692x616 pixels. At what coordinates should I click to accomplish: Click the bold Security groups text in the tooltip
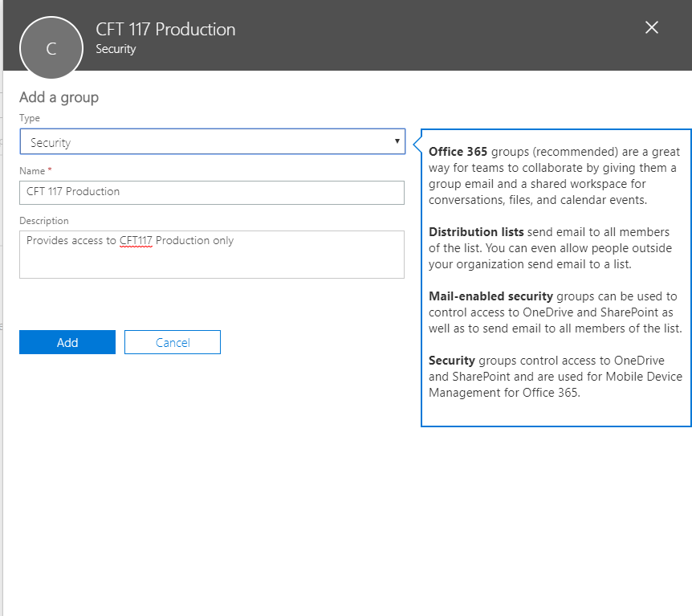(452, 361)
